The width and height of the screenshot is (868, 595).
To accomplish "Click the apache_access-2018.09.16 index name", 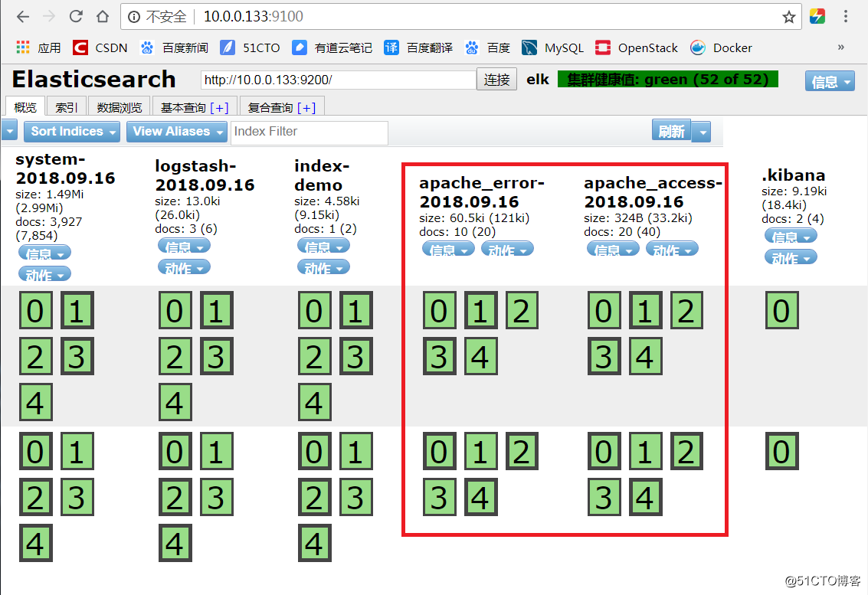I will pyautogui.click(x=653, y=192).
